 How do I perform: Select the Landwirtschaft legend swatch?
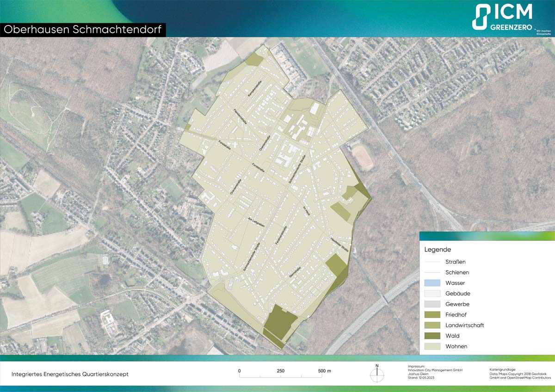click(x=432, y=325)
